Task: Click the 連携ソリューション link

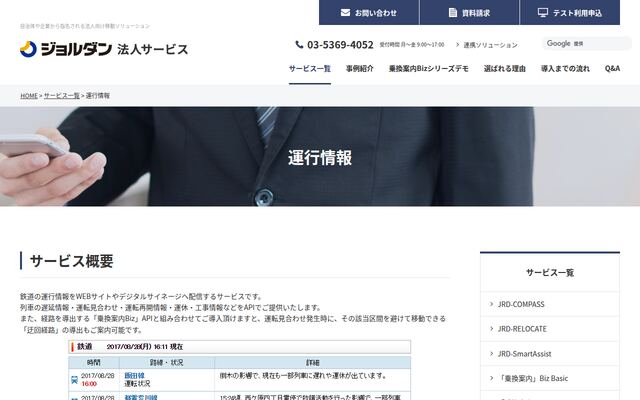Action: tap(490, 45)
